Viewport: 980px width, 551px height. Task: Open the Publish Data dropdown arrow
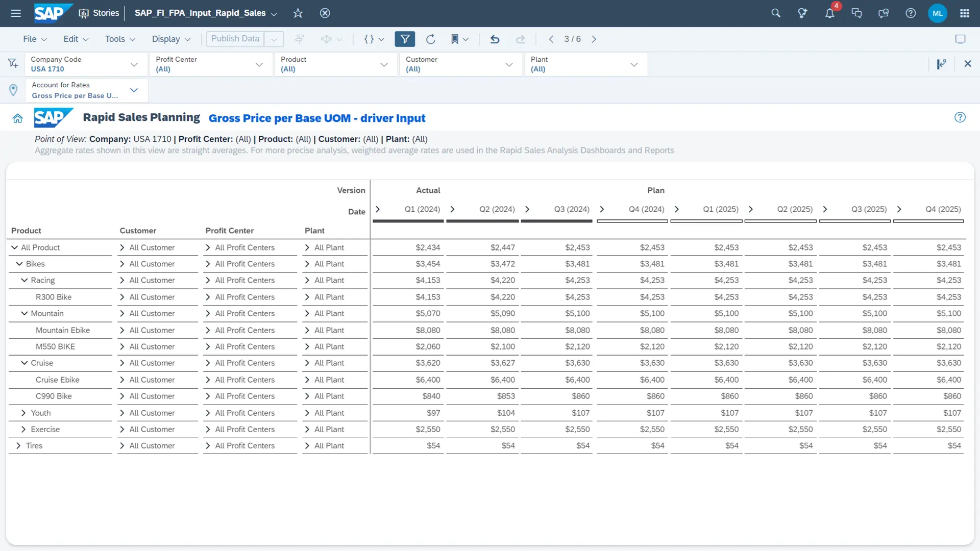[274, 39]
